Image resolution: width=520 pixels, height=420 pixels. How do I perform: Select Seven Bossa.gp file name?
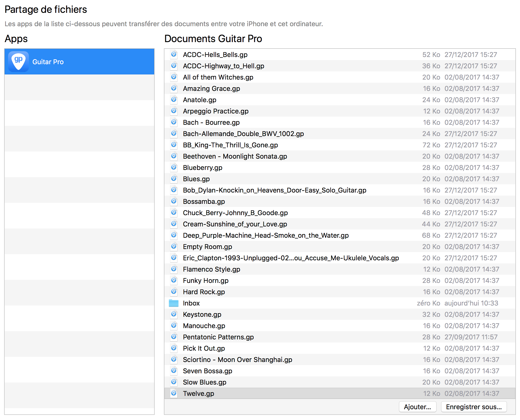click(x=208, y=371)
